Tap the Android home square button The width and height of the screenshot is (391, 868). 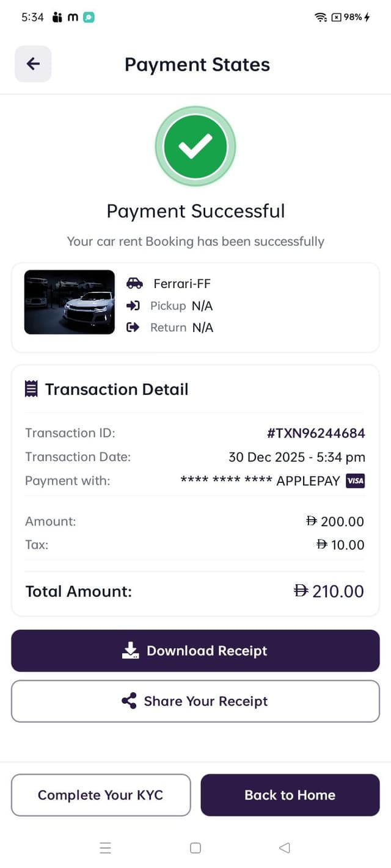[x=195, y=848]
